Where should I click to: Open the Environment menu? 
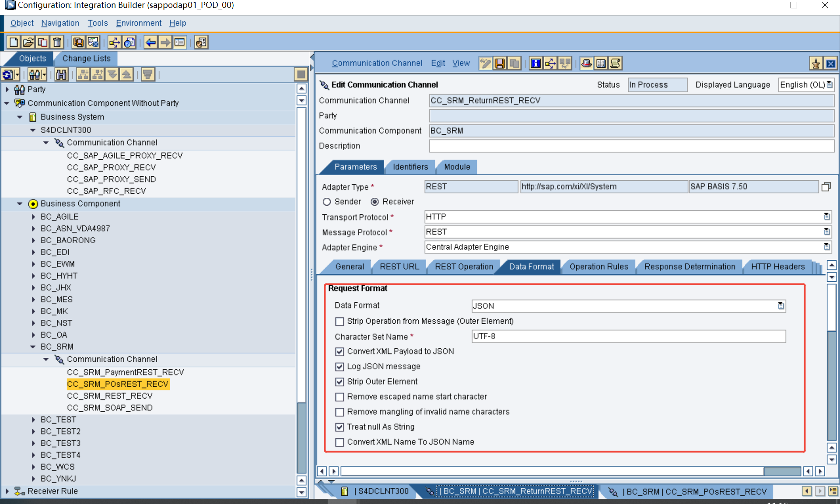tap(139, 23)
